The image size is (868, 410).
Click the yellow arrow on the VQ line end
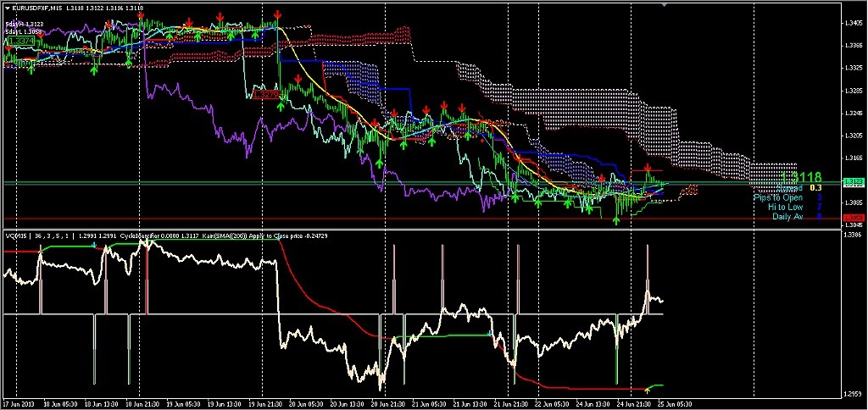click(x=648, y=390)
